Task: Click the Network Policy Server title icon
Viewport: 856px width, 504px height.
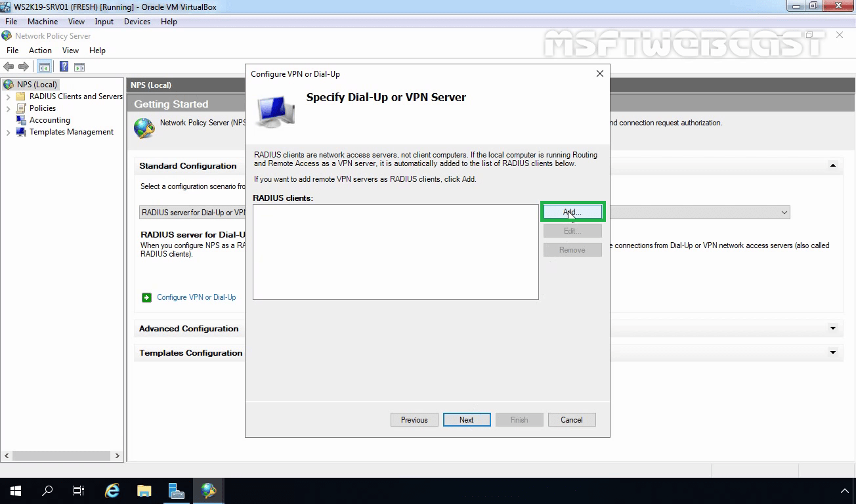Action: click(7, 35)
